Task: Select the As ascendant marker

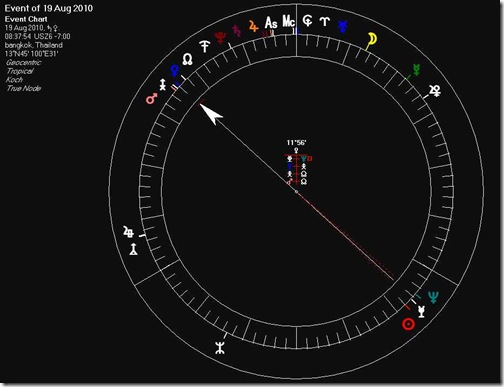Action: coord(271,23)
